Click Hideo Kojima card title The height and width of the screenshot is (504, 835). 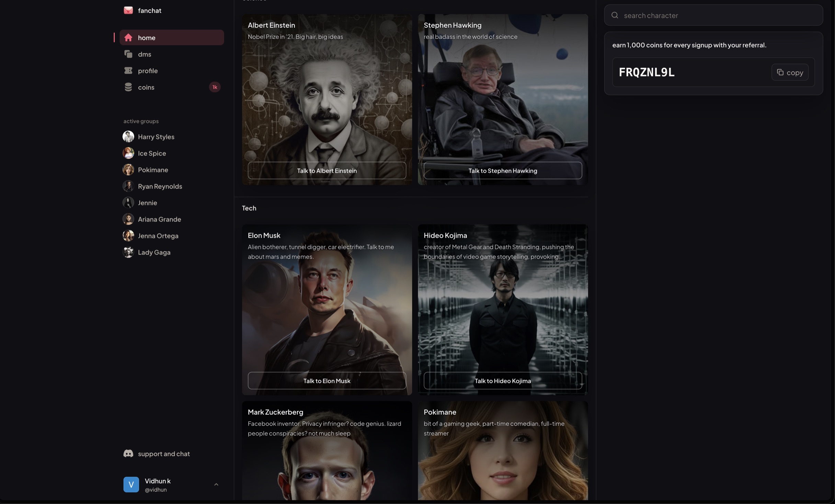pos(445,235)
